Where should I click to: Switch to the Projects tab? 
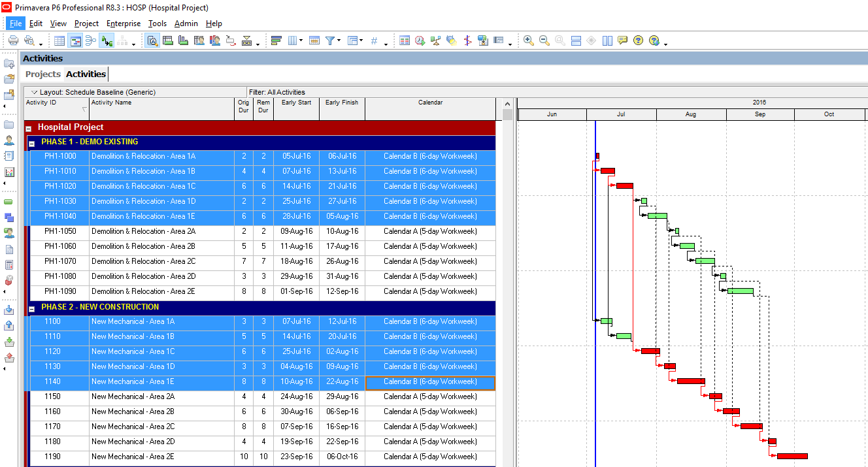click(42, 74)
